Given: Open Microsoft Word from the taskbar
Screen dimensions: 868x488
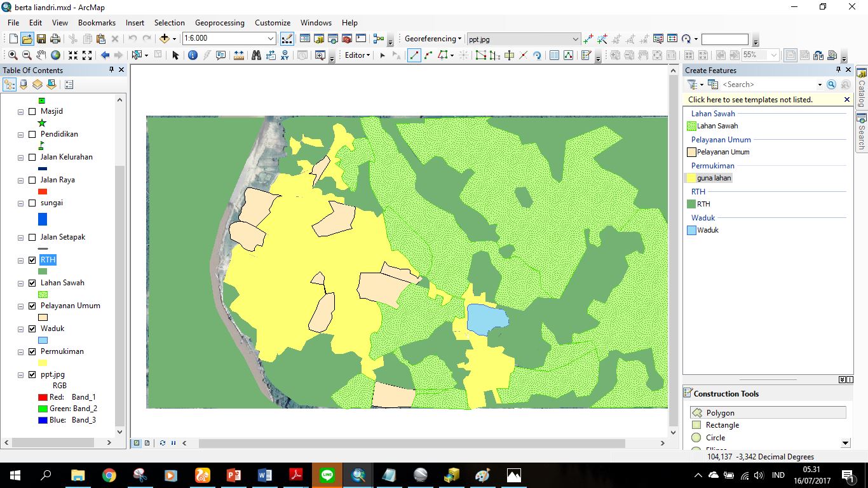Looking at the screenshot, I should pyautogui.click(x=264, y=475).
